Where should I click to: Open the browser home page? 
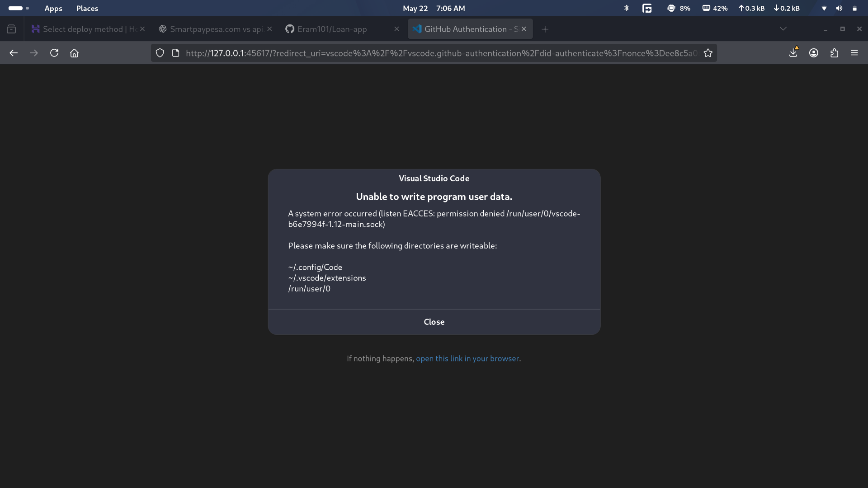click(x=74, y=53)
